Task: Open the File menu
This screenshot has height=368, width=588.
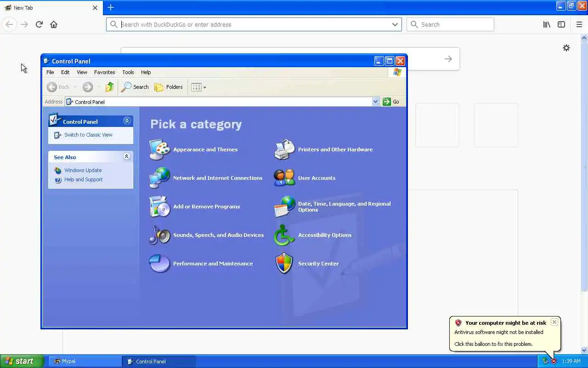Action: (50, 72)
